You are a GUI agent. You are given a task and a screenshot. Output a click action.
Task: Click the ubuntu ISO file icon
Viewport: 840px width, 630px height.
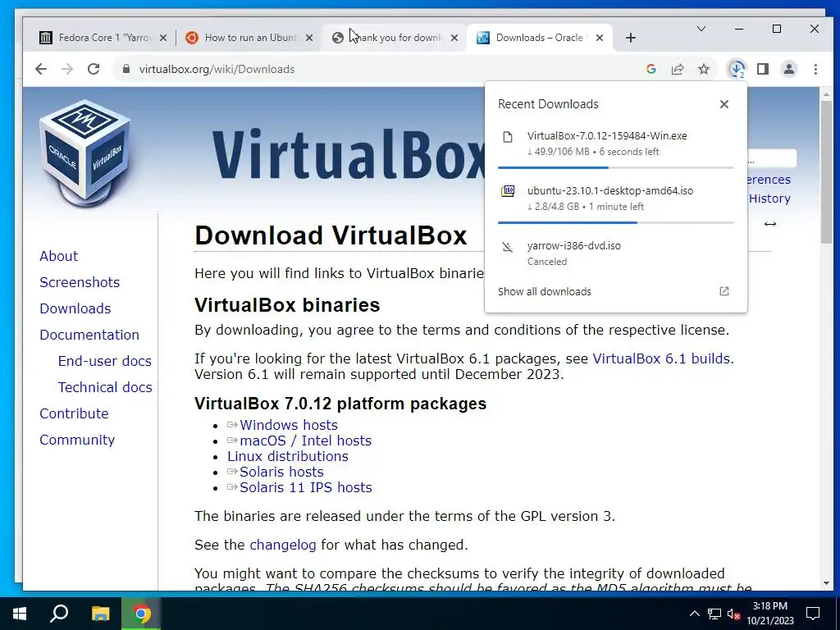[507, 190]
